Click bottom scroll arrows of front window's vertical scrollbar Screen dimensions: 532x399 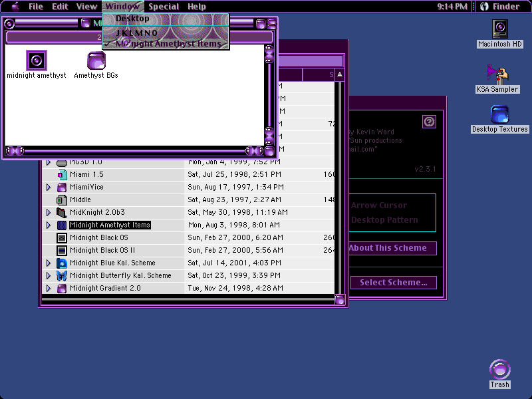click(x=269, y=136)
